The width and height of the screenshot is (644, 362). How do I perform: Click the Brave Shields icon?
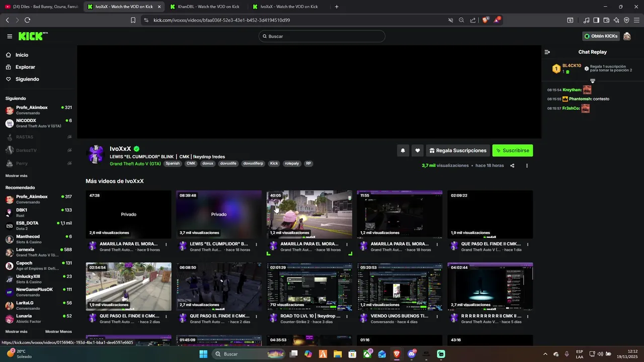click(486, 20)
